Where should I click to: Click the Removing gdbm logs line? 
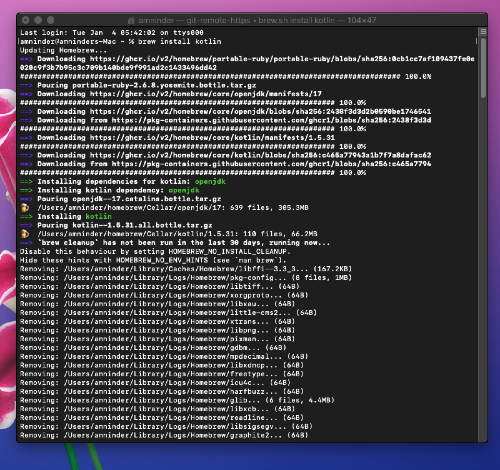[x=153, y=348]
